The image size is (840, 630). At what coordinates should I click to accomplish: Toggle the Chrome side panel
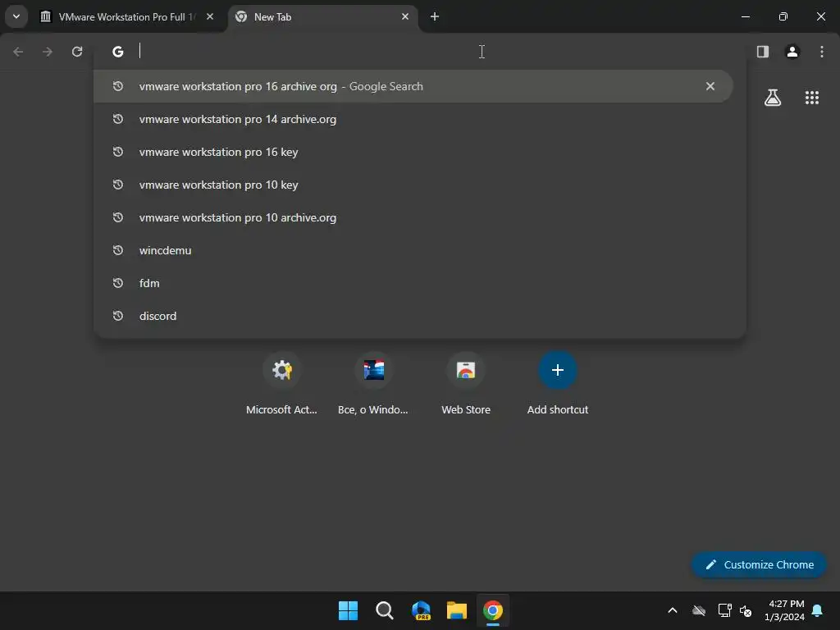coord(763,52)
